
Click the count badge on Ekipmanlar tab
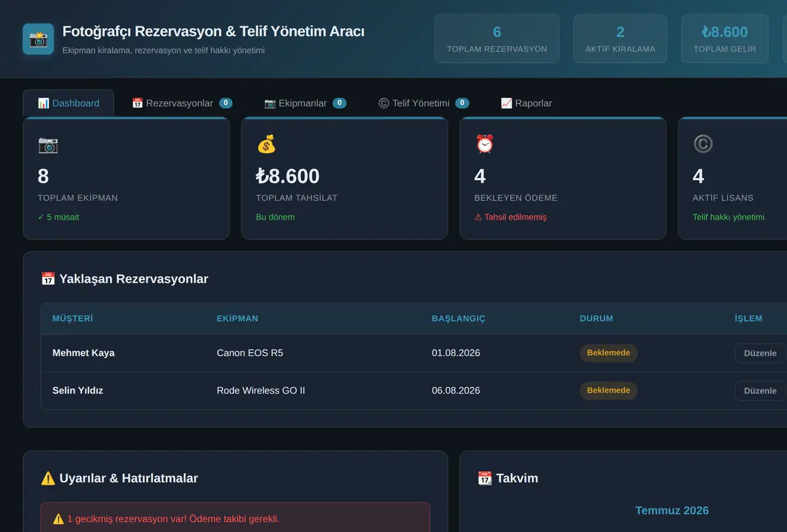[x=340, y=103]
